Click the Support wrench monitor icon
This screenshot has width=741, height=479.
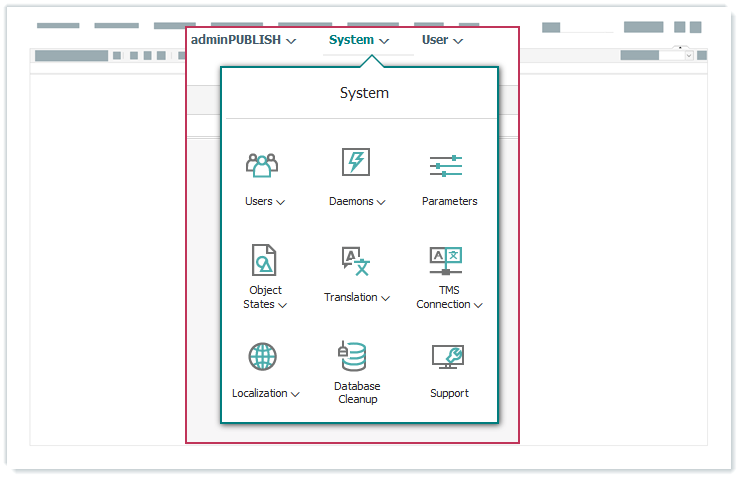[x=447, y=356]
